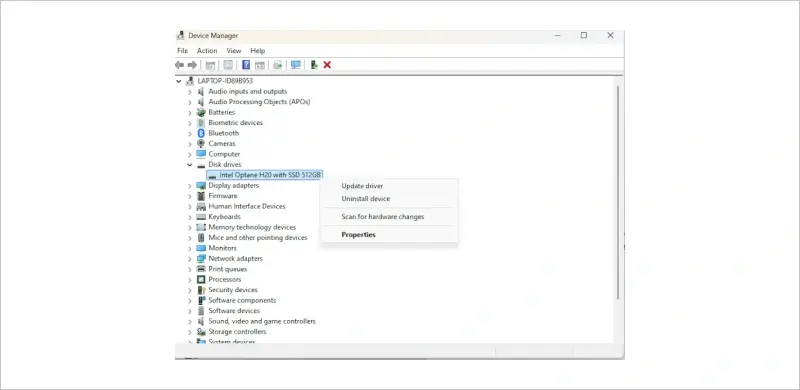The width and height of the screenshot is (800, 390).
Task: Expand the Human Interface Devices chevron
Action: tap(190, 207)
